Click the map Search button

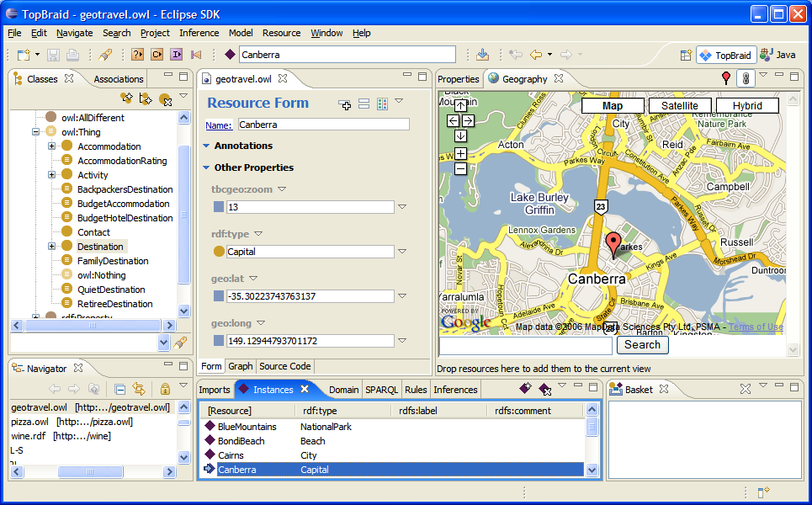point(642,344)
